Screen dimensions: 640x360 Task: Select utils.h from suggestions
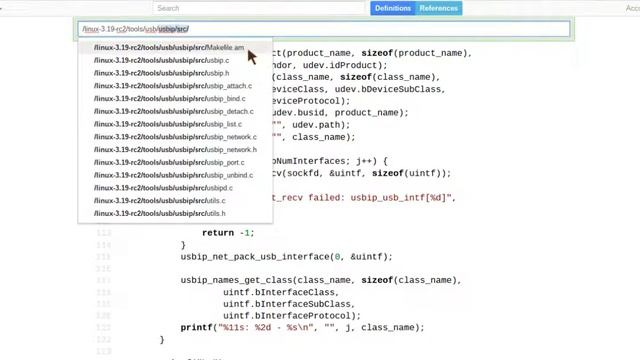pos(175,213)
